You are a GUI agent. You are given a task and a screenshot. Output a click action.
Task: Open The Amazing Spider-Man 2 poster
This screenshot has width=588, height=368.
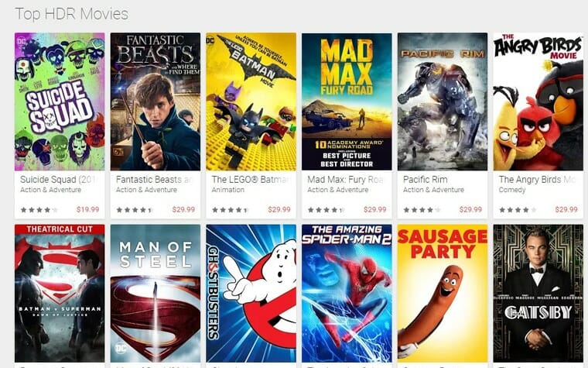(347, 294)
